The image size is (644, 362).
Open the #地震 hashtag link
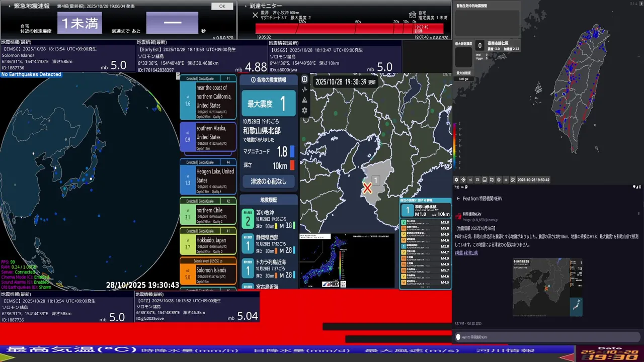(458, 253)
